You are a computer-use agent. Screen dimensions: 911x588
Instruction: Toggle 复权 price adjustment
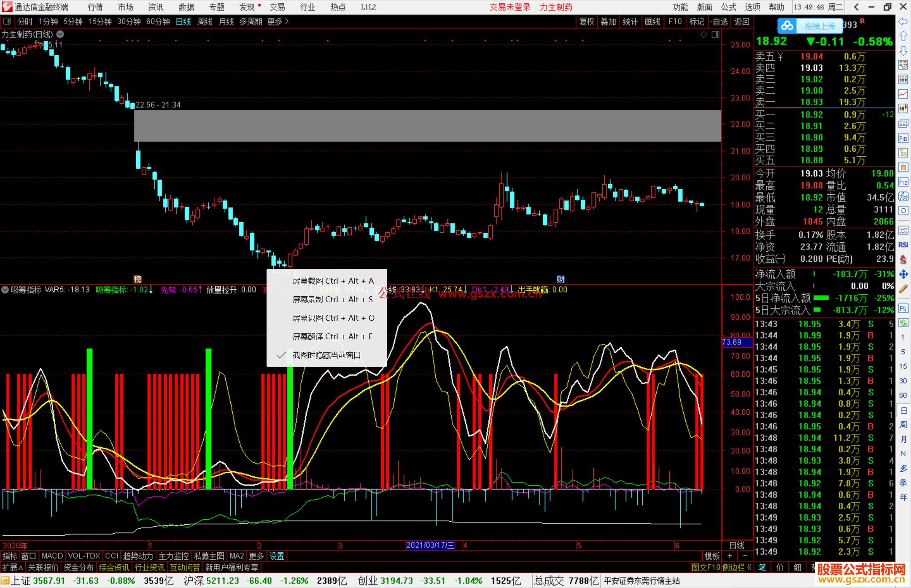click(x=586, y=21)
